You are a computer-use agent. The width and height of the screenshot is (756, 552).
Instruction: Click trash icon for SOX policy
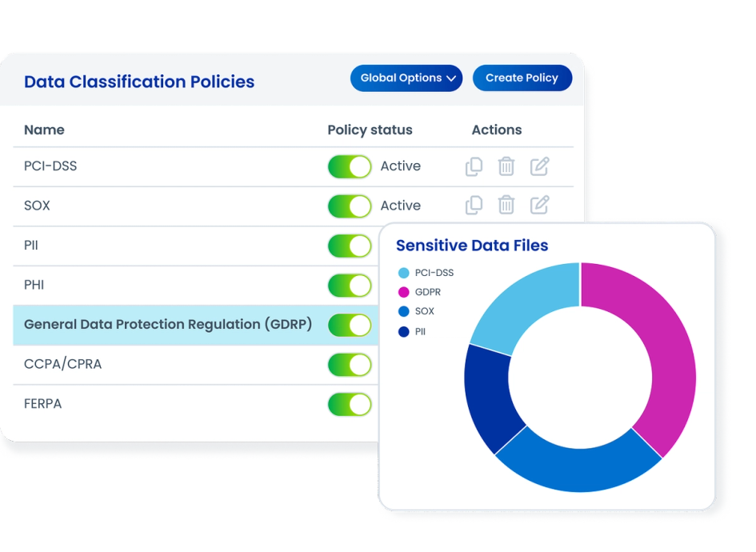point(506,205)
